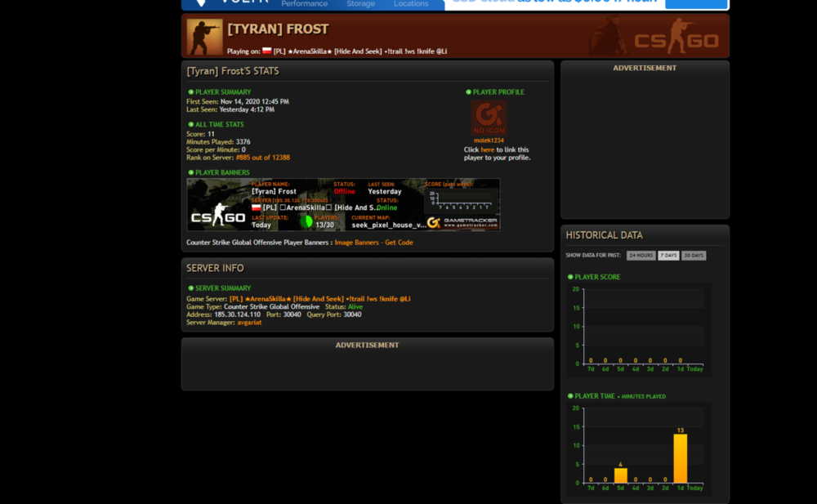This screenshot has height=504, width=817.
Task: Open the Locations tab in top ad banner
Action: click(411, 3)
